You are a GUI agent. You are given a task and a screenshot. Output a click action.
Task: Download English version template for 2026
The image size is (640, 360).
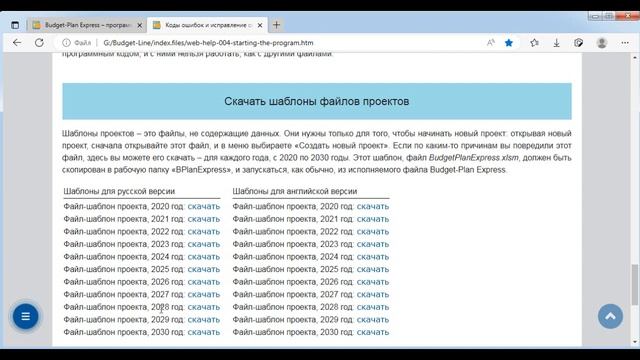click(373, 282)
